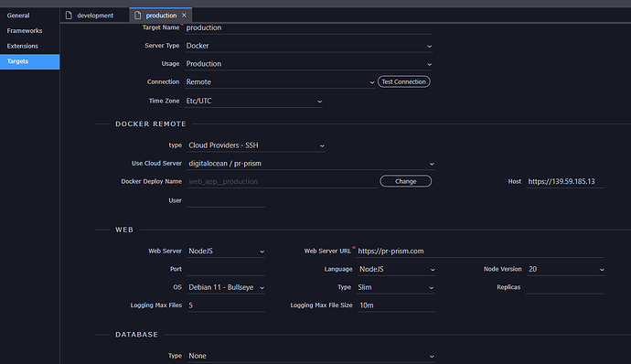
Task: Click the development tab file icon
Action: tap(69, 16)
